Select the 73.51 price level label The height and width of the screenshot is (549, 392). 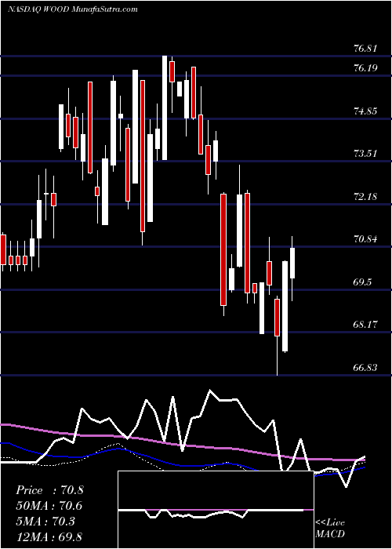pos(365,154)
